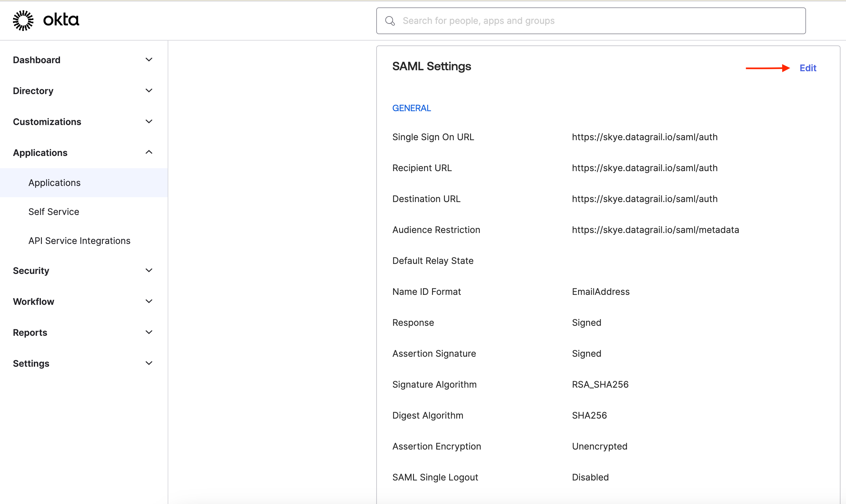
Task: Collapse the Applications section
Action: click(x=149, y=152)
